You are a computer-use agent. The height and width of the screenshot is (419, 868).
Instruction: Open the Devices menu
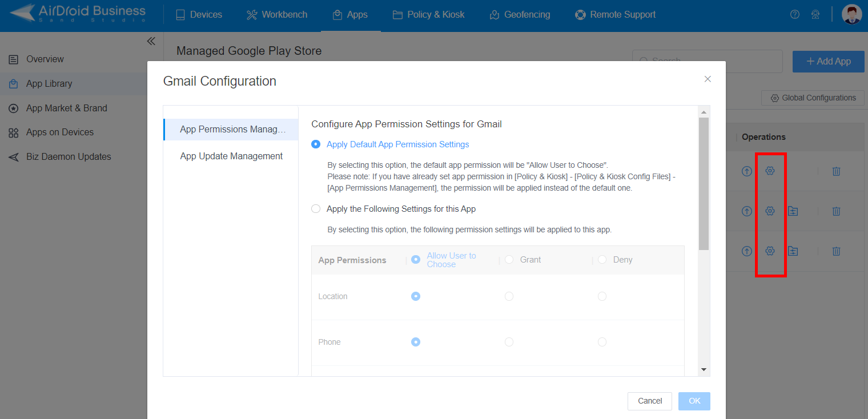[199, 15]
